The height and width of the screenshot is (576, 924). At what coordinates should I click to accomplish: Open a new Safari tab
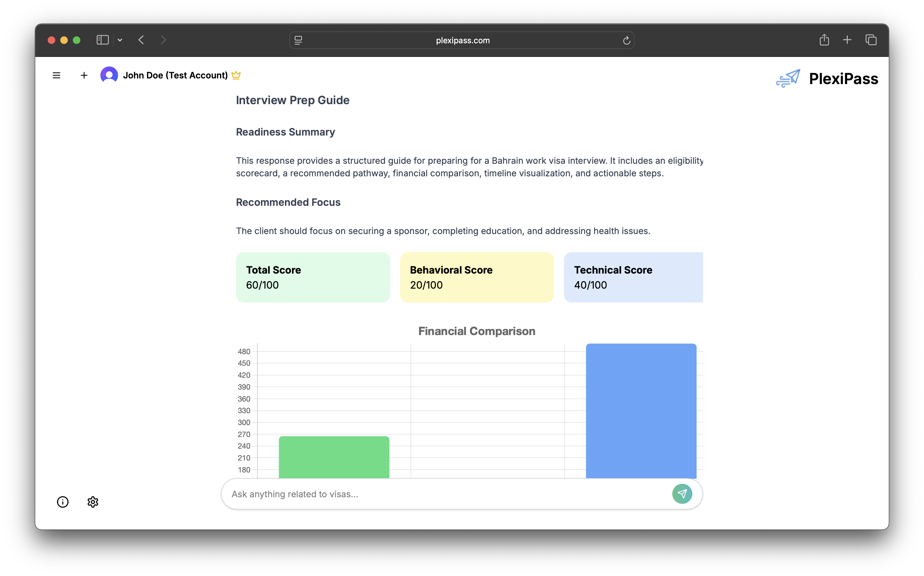click(x=847, y=40)
